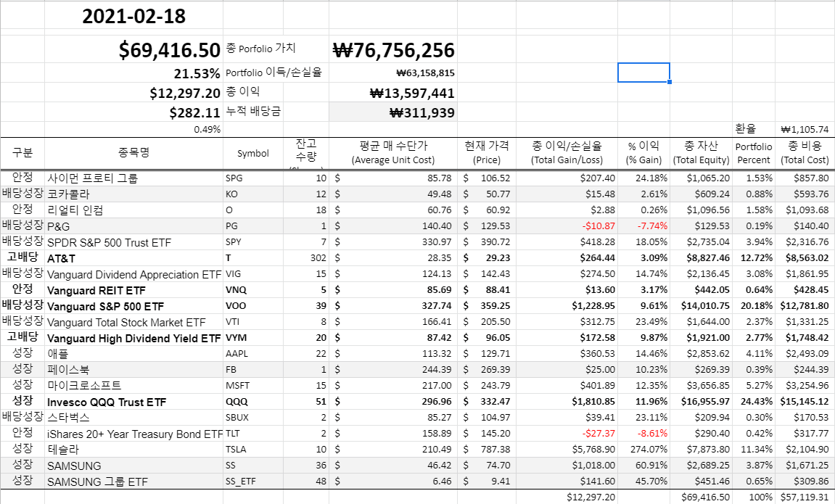This screenshot has height=504, width=835.
Task: Select the ₩311,939 cell
Action: tap(393, 112)
